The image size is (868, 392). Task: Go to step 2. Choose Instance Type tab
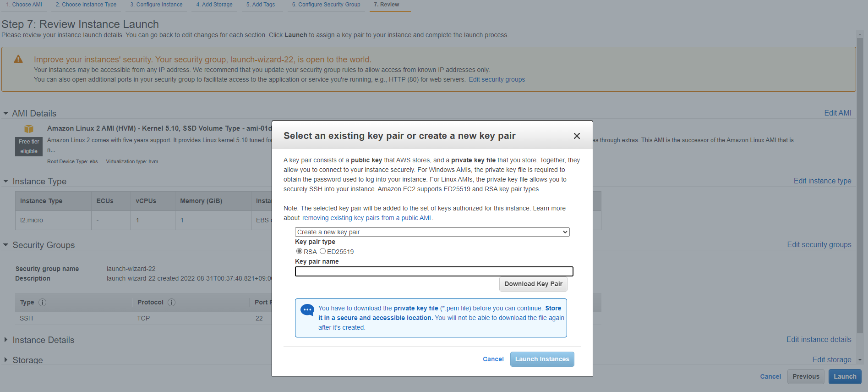coord(86,5)
